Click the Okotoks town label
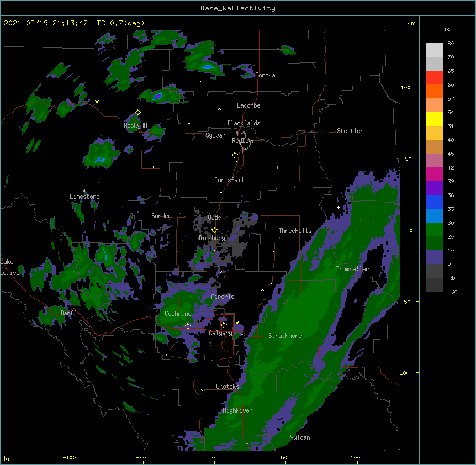Screen dimensions: 476x465 [228, 387]
